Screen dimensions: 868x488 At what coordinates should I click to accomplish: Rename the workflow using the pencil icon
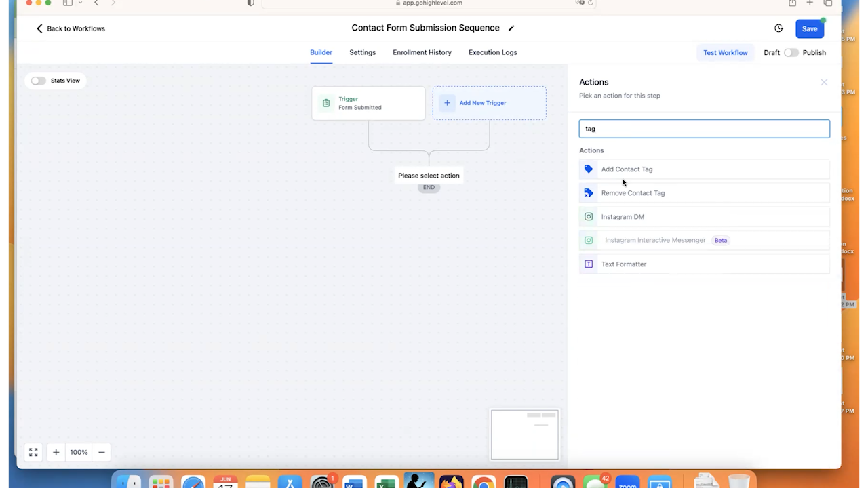[511, 28]
